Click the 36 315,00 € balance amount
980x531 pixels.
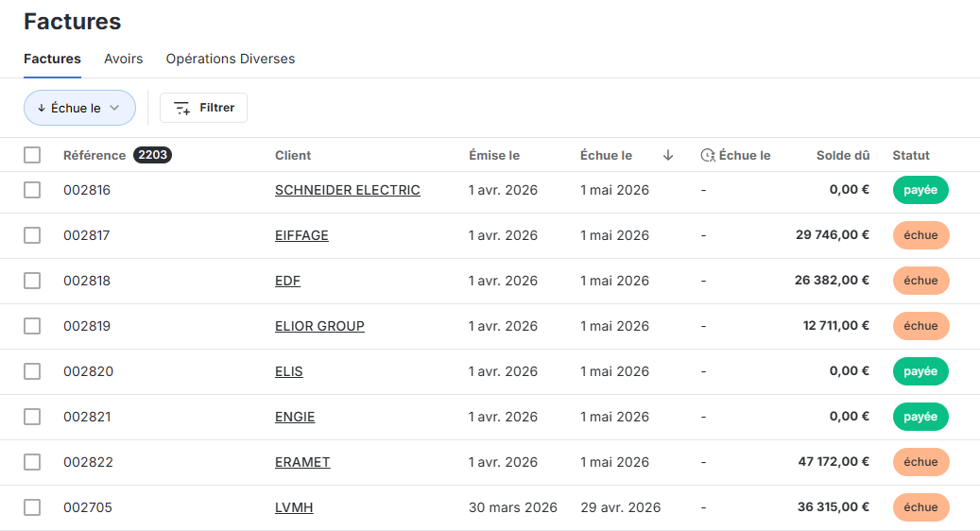[834, 506]
